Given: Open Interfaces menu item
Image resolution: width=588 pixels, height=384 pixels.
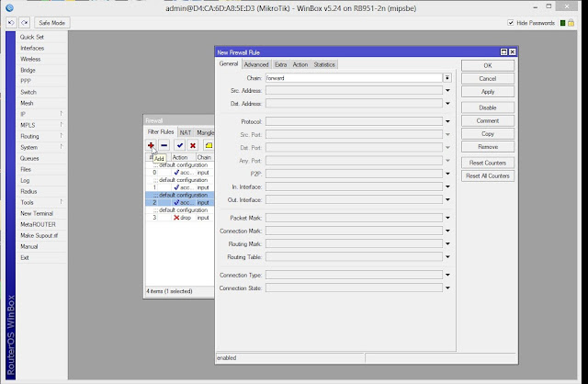Looking at the screenshot, I should pyautogui.click(x=32, y=48).
